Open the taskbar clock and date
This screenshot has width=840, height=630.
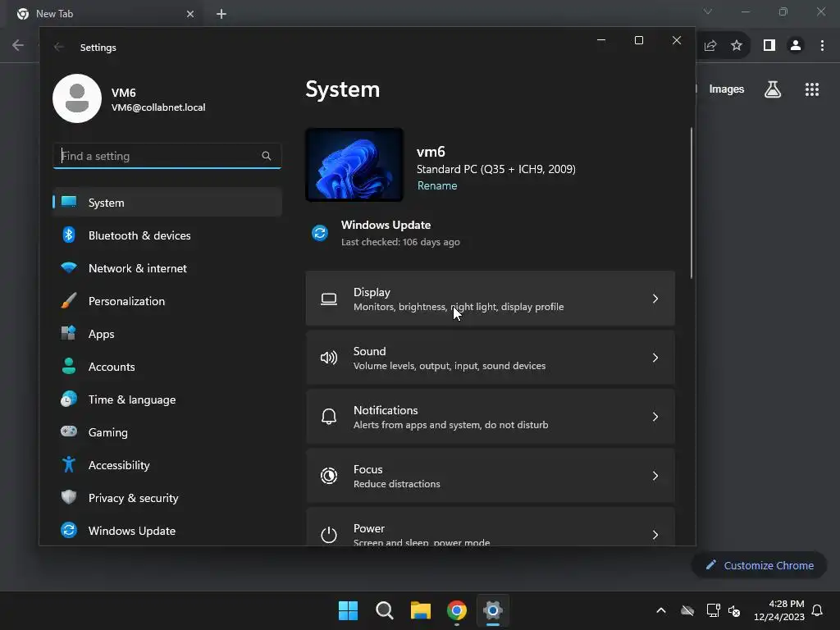pyautogui.click(x=779, y=610)
